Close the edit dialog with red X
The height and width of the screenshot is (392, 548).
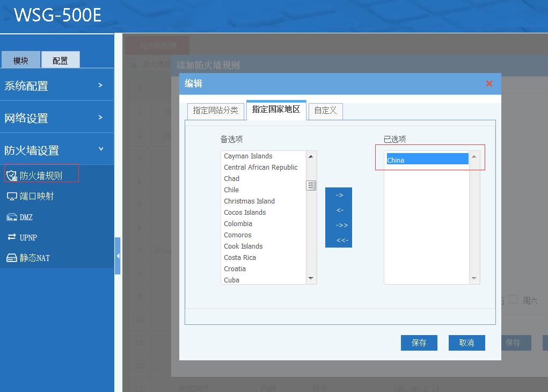click(x=489, y=84)
